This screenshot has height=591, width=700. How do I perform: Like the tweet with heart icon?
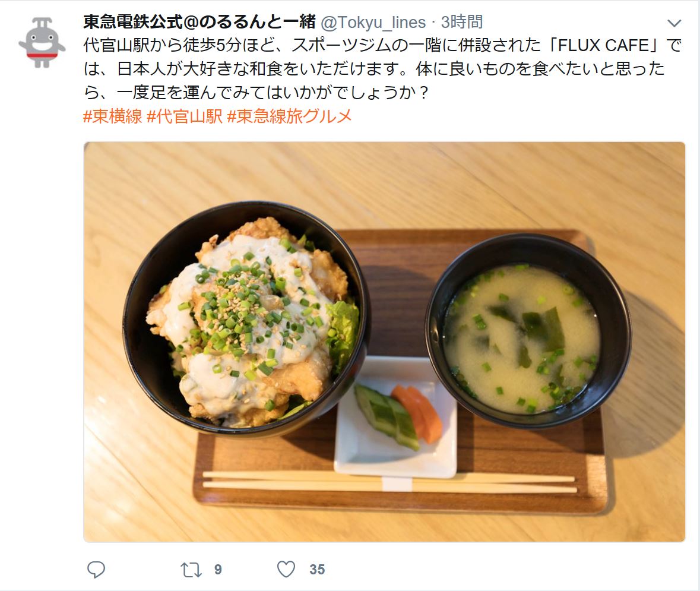click(286, 570)
